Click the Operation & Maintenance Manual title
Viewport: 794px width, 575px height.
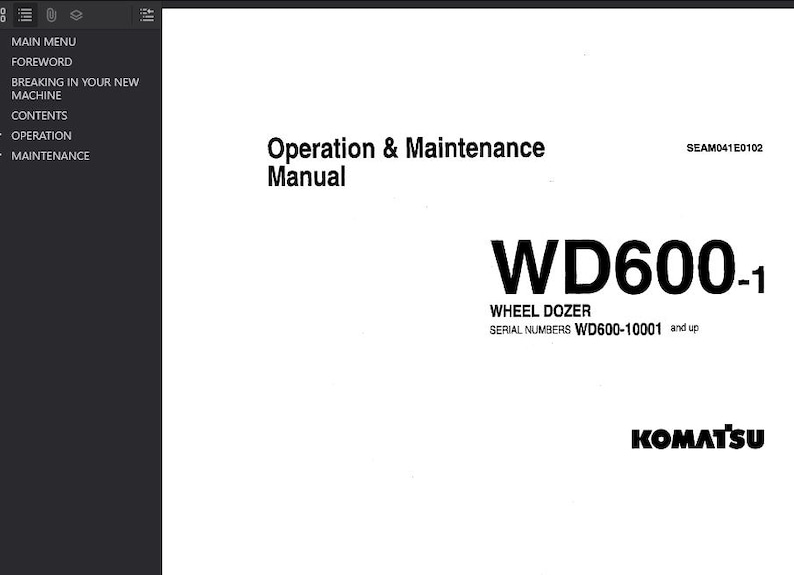pyautogui.click(x=406, y=162)
